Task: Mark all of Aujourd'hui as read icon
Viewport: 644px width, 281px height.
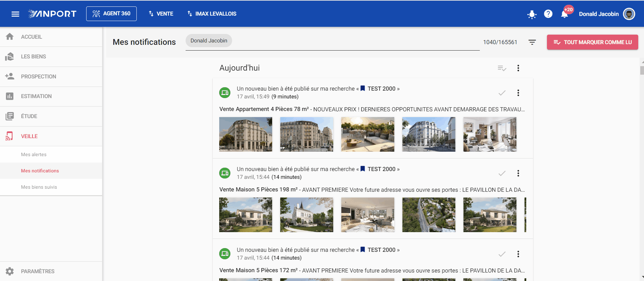Action: coord(502,68)
